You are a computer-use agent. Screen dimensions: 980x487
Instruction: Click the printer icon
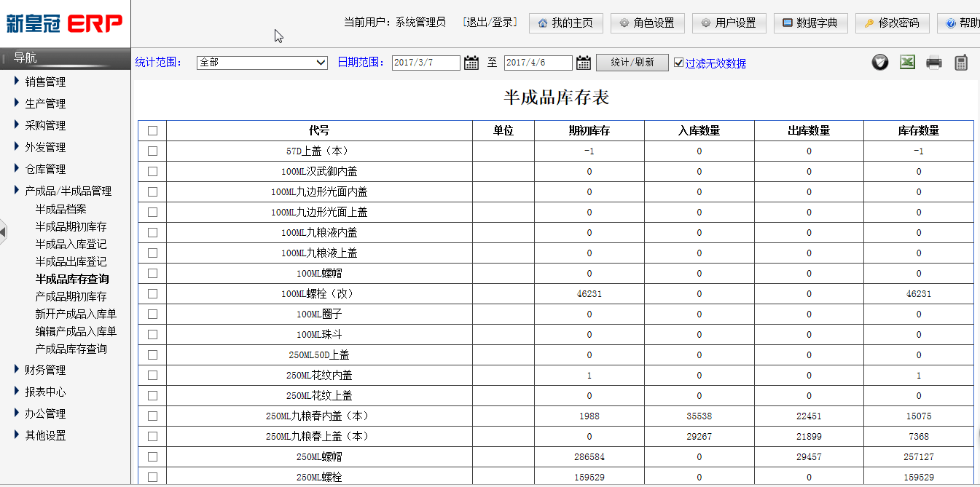pos(934,63)
